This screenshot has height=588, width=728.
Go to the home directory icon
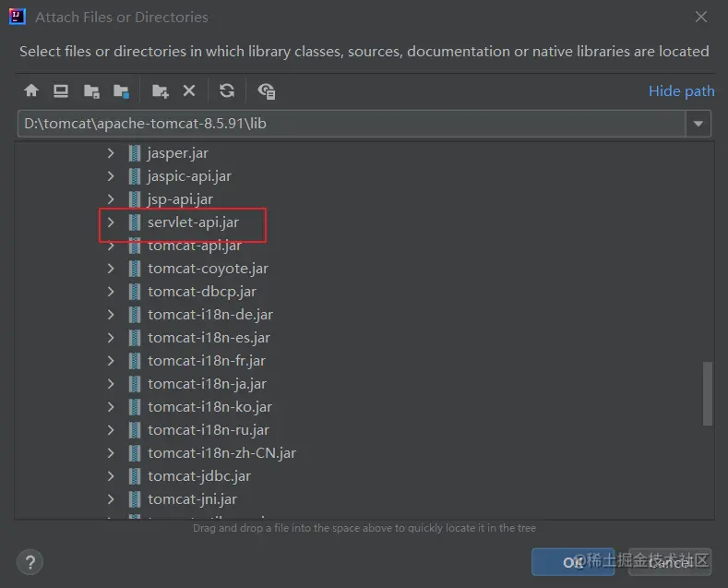coord(31,90)
